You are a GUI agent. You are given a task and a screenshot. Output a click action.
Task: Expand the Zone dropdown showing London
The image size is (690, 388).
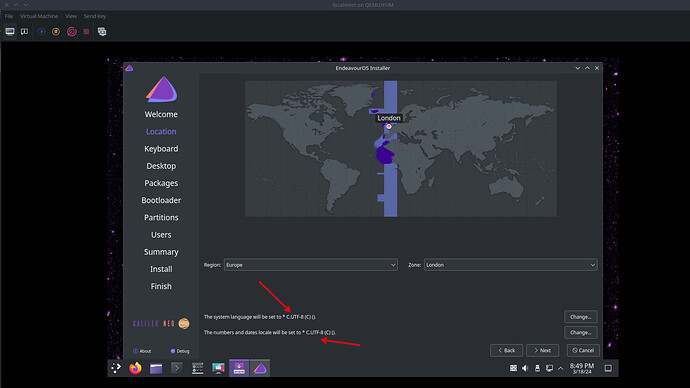coord(510,265)
